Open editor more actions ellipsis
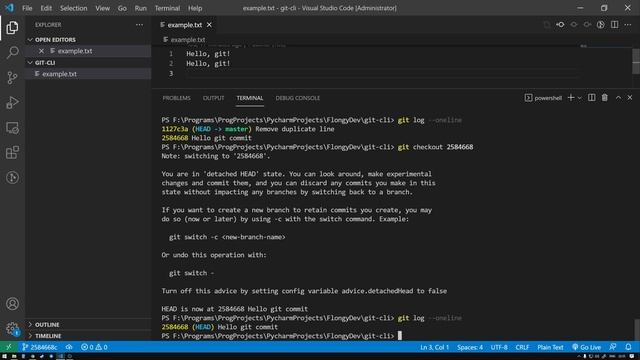 coord(628,25)
